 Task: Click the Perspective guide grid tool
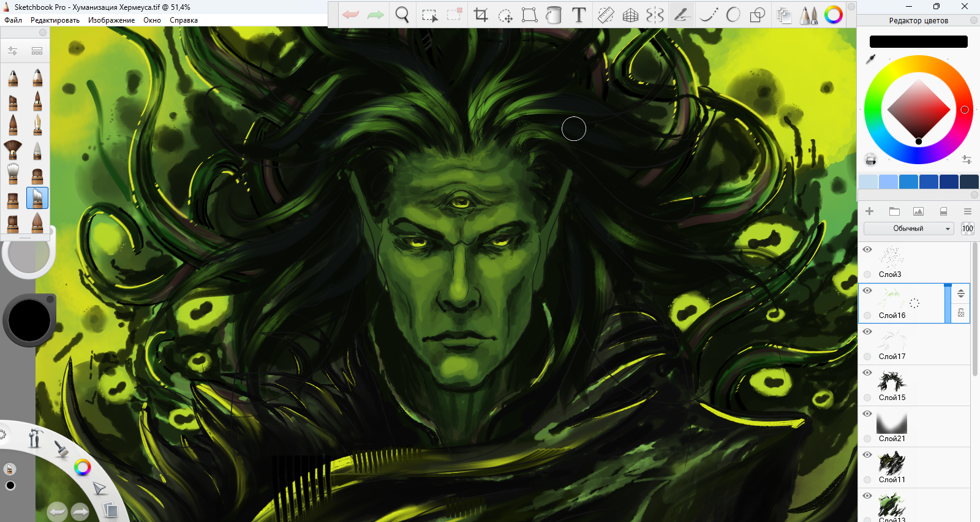(x=630, y=15)
